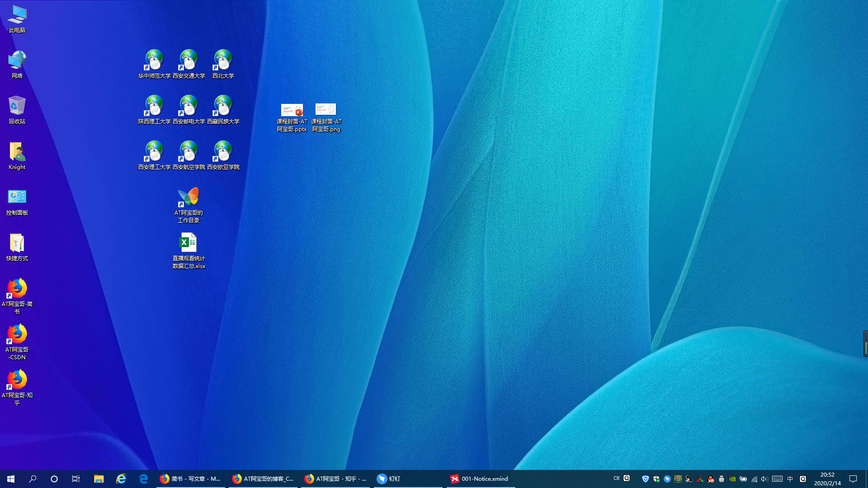Click the QQ penguin tray icon
The width and height of the screenshot is (868, 488).
pyautogui.click(x=711, y=479)
